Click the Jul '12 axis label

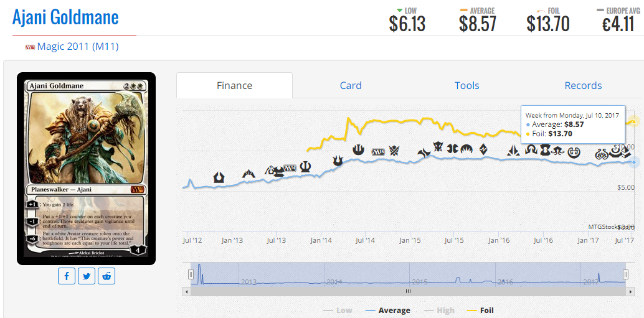pos(192,240)
